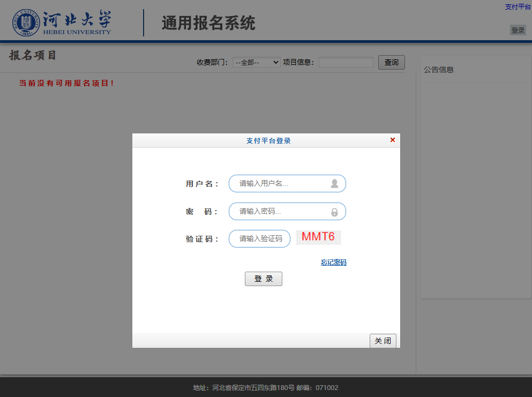Click the top-right 登录 button in header
Image resolution: width=532 pixels, height=397 pixels.
[x=518, y=31]
